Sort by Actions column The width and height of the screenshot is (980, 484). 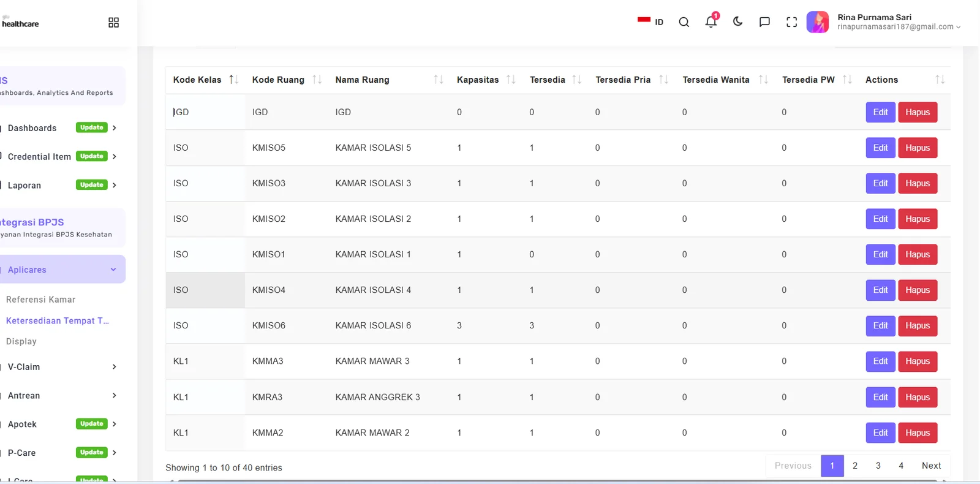905,80
